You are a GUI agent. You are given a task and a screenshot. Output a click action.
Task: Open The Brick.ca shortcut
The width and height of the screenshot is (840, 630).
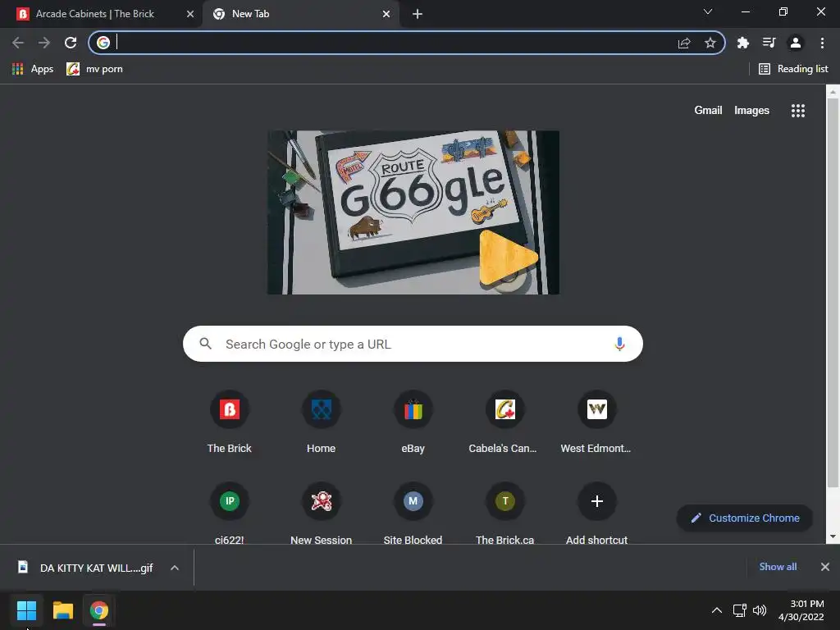click(504, 513)
